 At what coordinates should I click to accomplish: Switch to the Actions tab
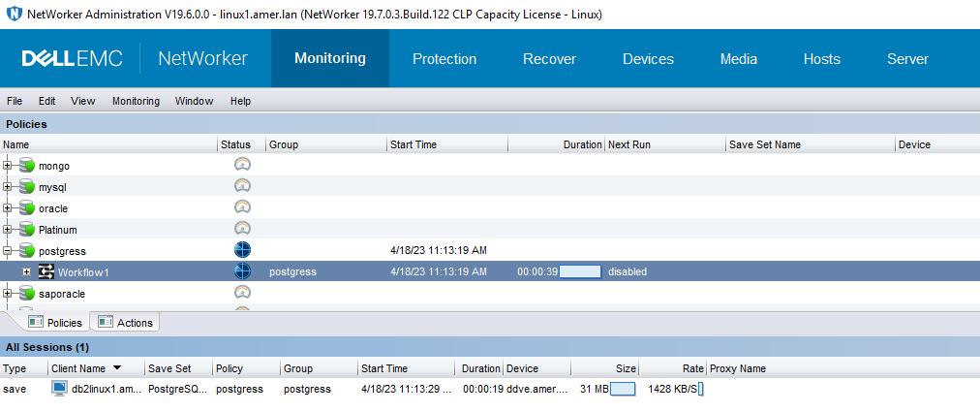pyautogui.click(x=125, y=322)
